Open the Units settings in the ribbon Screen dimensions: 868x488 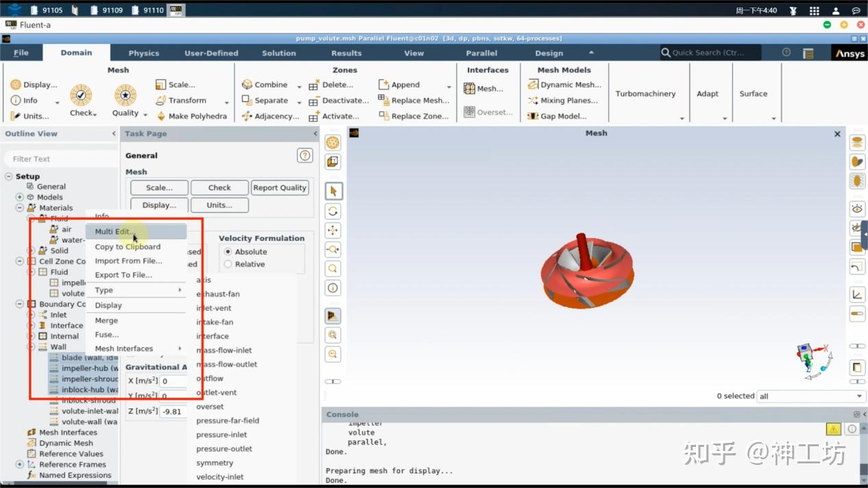(x=30, y=116)
